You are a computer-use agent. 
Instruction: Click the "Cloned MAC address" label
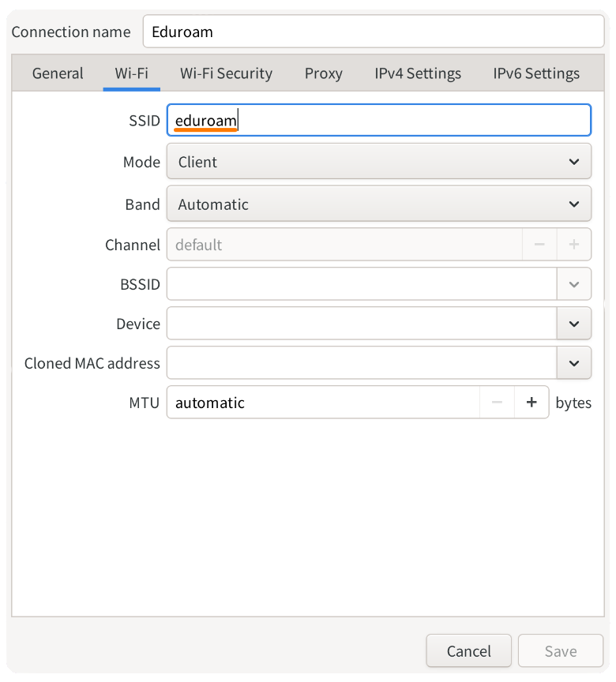pos(92,363)
